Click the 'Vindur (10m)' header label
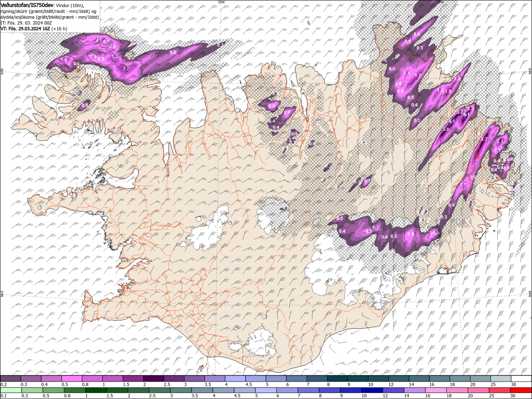The image size is (532, 399). (70, 5)
